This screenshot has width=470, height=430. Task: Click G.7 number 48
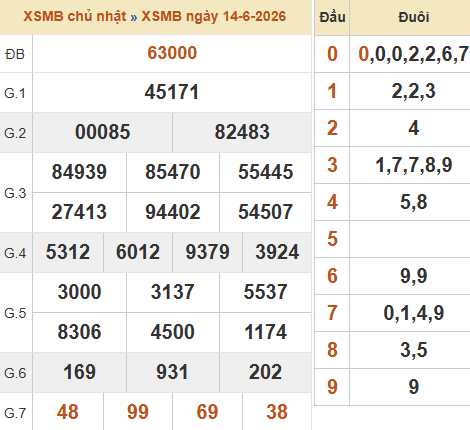click(68, 412)
